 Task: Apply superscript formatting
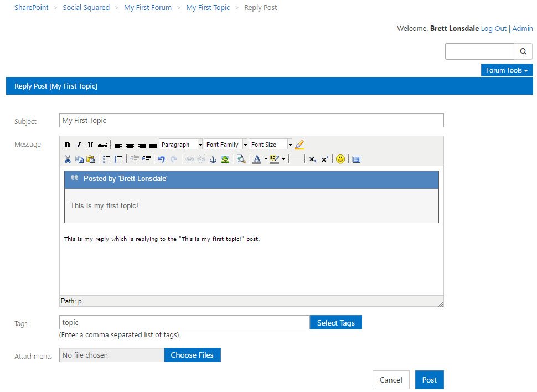[323, 159]
